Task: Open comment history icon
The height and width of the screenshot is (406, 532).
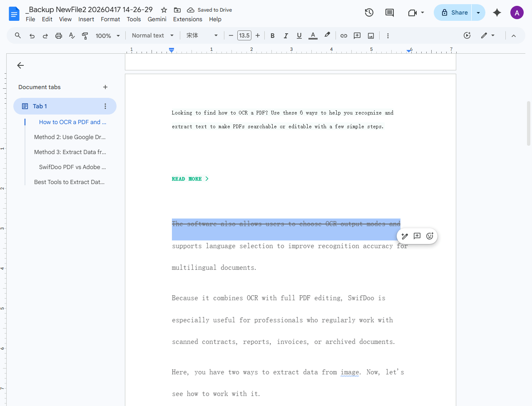Action: click(x=390, y=12)
